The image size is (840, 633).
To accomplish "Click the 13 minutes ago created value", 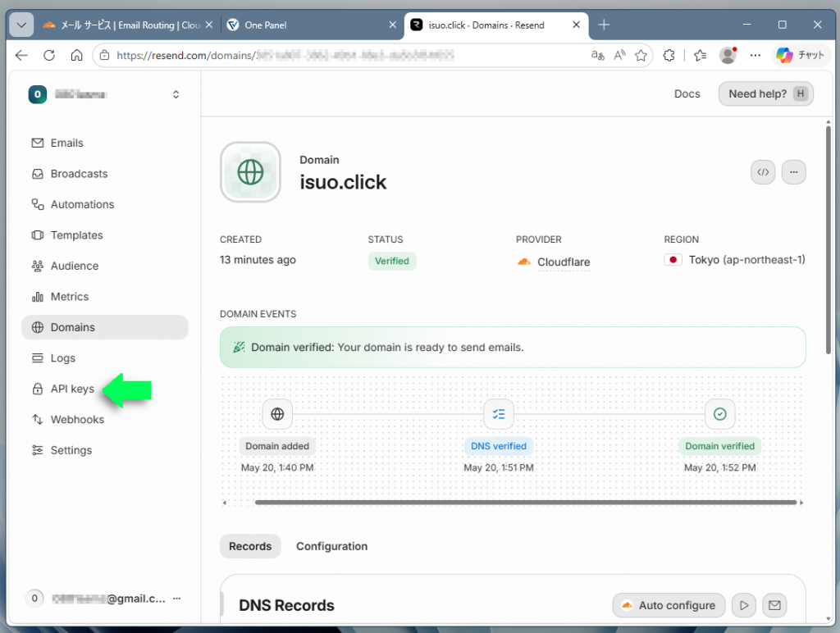I will [258, 260].
